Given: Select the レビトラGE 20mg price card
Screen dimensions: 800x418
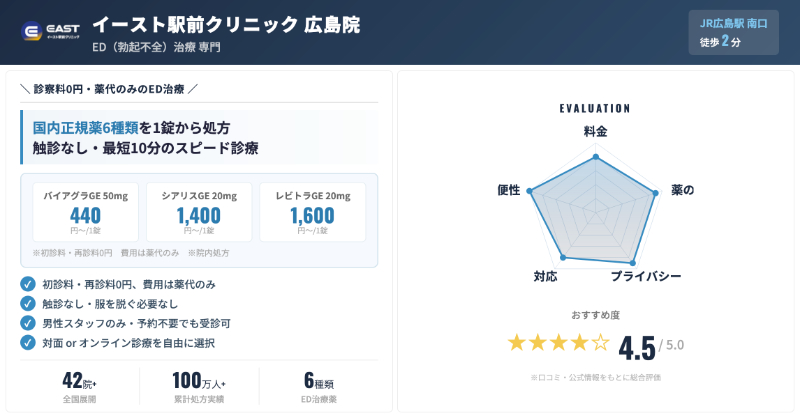Looking at the screenshot, I should pyautogui.click(x=313, y=212).
